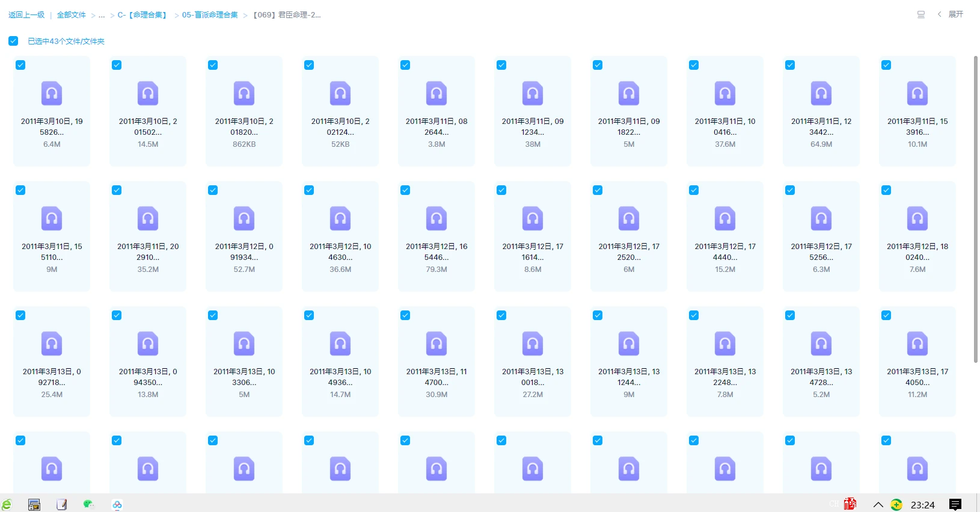Expand the side panel with 展开
This screenshot has width=980, height=512.
951,14
